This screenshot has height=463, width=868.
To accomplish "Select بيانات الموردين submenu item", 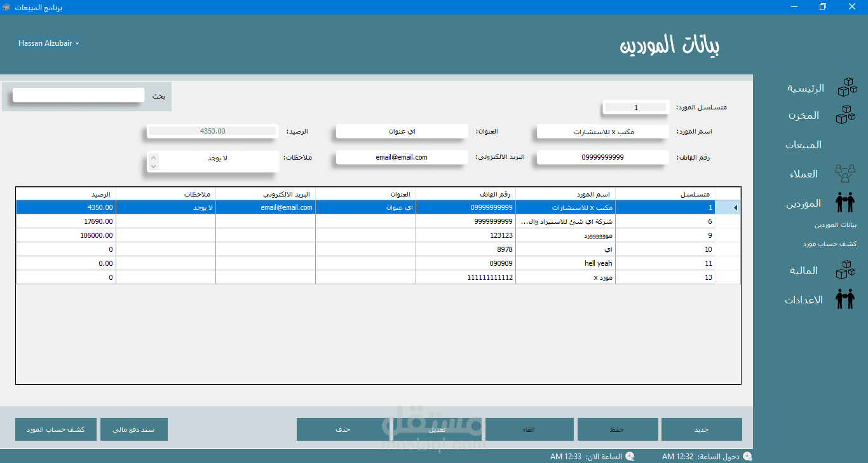I will coord(836,225).
